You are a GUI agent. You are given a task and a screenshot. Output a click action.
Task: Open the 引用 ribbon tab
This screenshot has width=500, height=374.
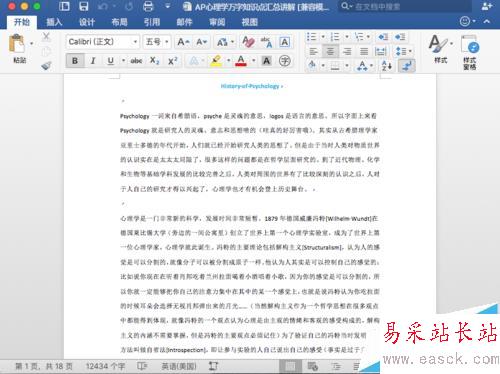click(x=152, y=22)
